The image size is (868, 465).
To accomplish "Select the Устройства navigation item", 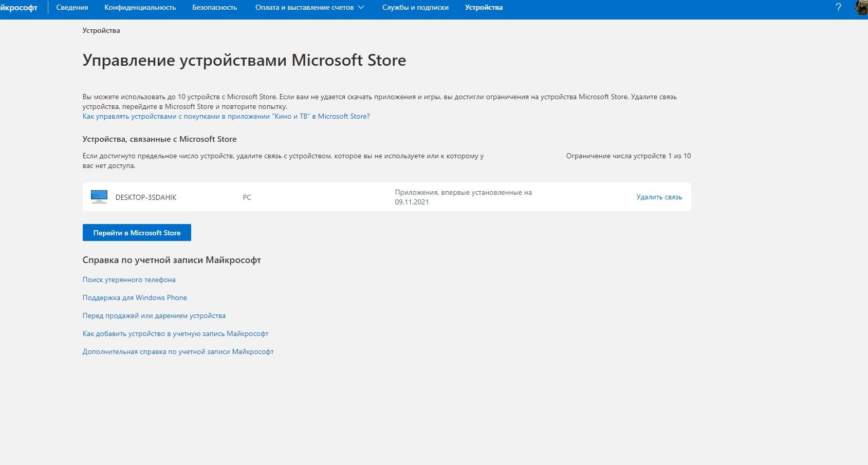I will click(x=484, y=7).
